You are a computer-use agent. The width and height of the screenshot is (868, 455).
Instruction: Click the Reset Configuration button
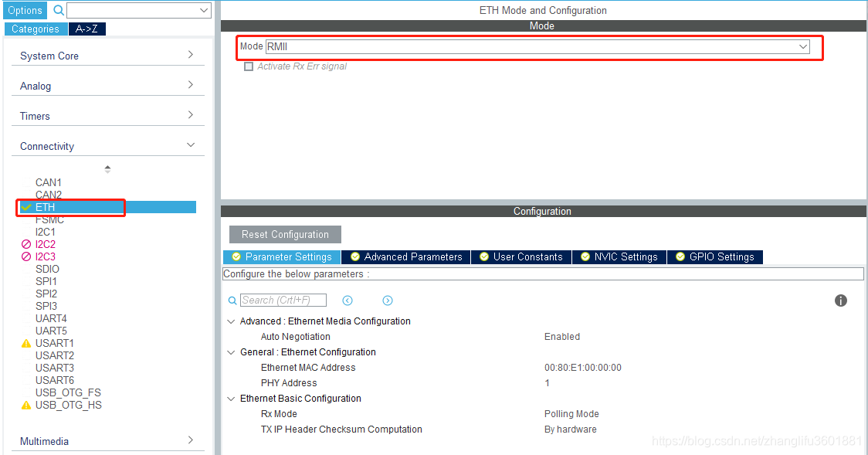click(284, 234)
